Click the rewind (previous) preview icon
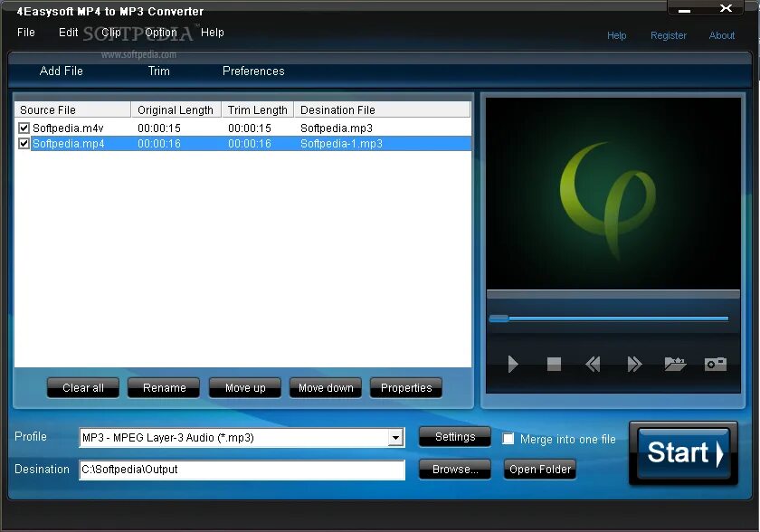The height and width of the screenshot is (532, 760). (593, 364)
